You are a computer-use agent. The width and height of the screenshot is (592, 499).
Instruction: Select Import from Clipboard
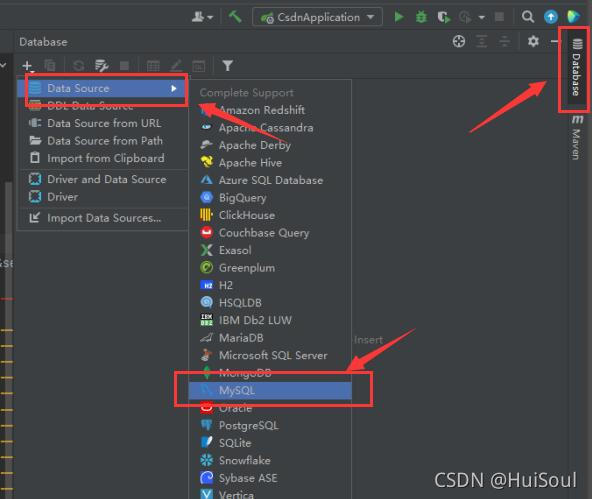103,158
